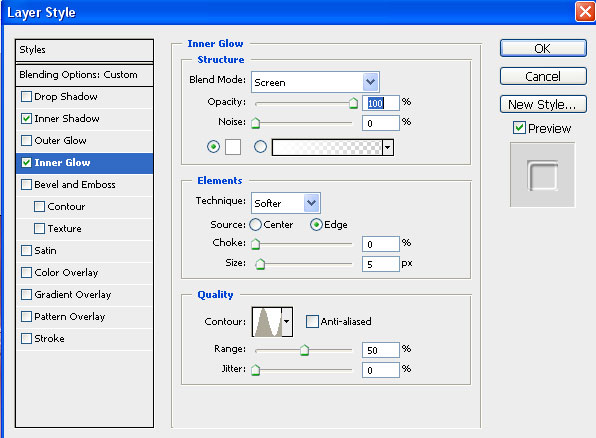Screen dimensions: 596x438
Task: Enable the Outer Glow checkbox
Action: 26,141
